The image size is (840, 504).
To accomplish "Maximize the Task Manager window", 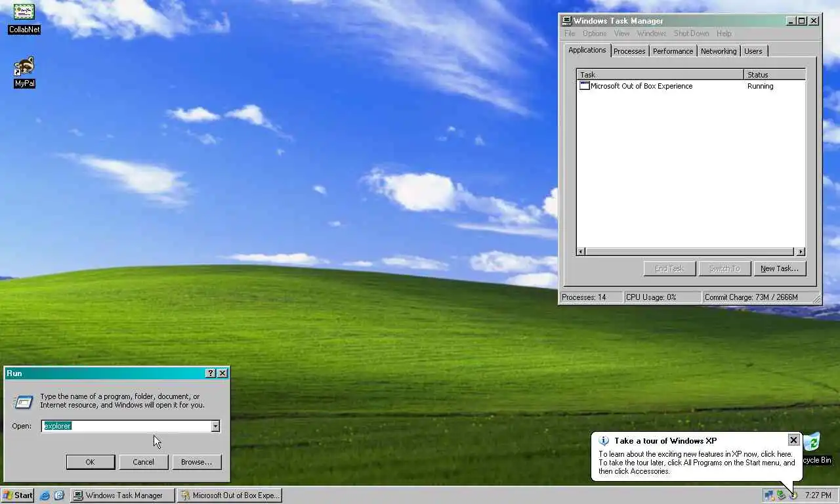I will (802, 21).
